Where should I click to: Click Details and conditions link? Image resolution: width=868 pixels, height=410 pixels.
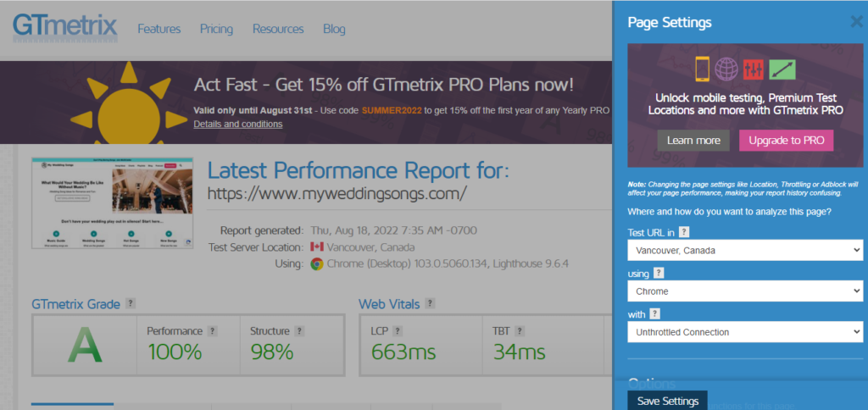point(238,124)
